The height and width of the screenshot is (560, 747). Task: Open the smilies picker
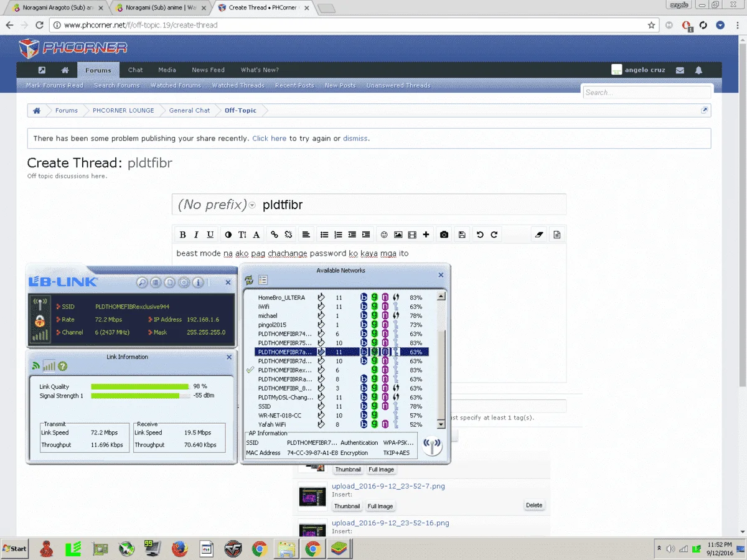(x=384, y=235)
